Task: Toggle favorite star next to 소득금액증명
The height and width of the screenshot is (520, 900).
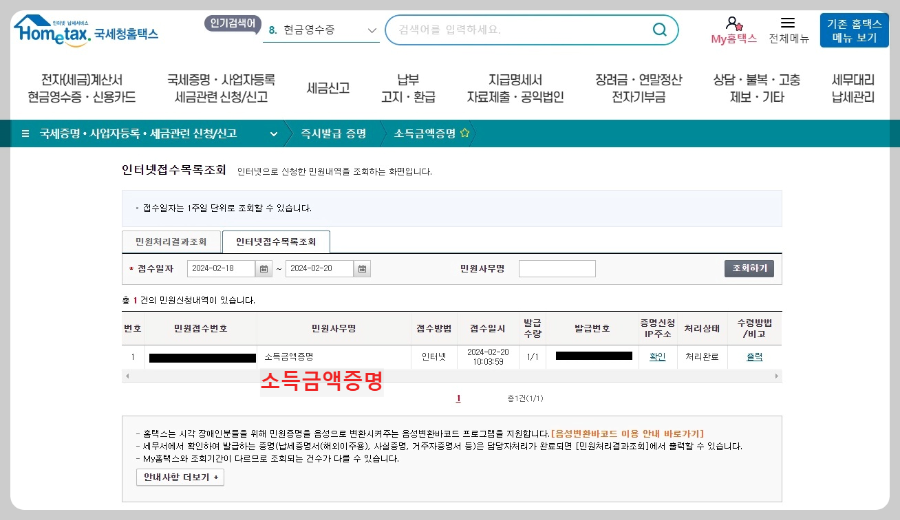Action: tap(464, 133)
